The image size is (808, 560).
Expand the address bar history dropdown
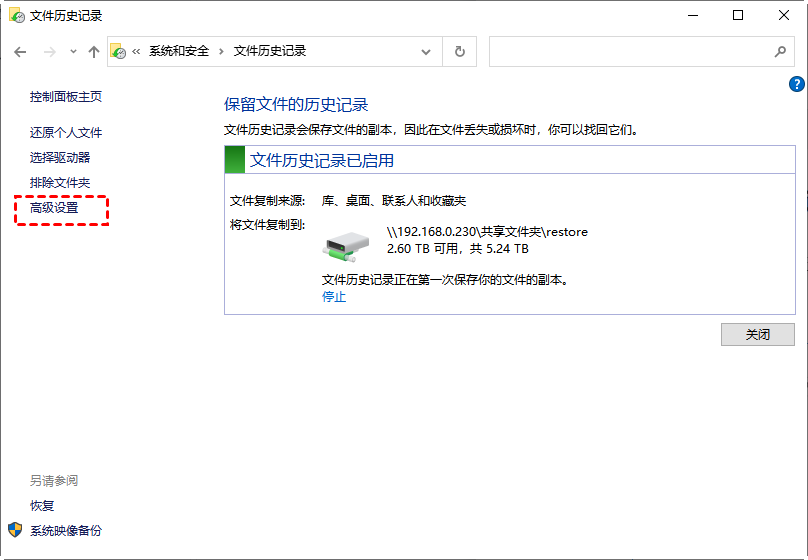click(426, 52)
